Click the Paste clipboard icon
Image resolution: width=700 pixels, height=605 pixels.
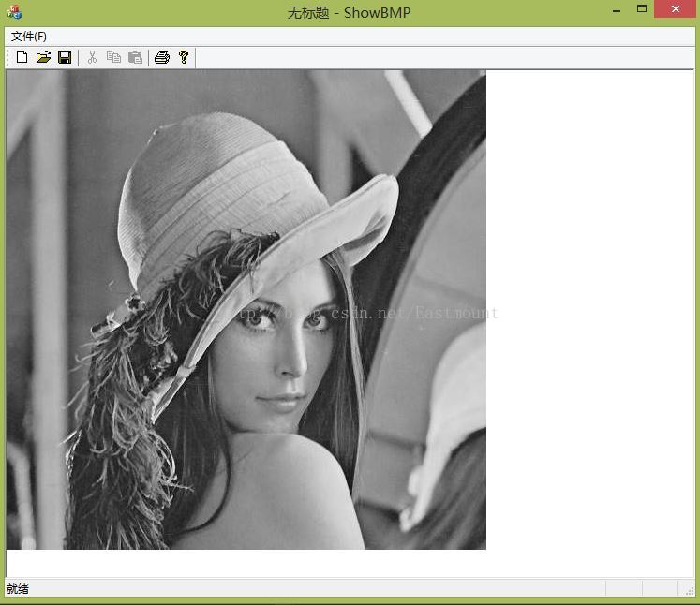tap(135, 57)
